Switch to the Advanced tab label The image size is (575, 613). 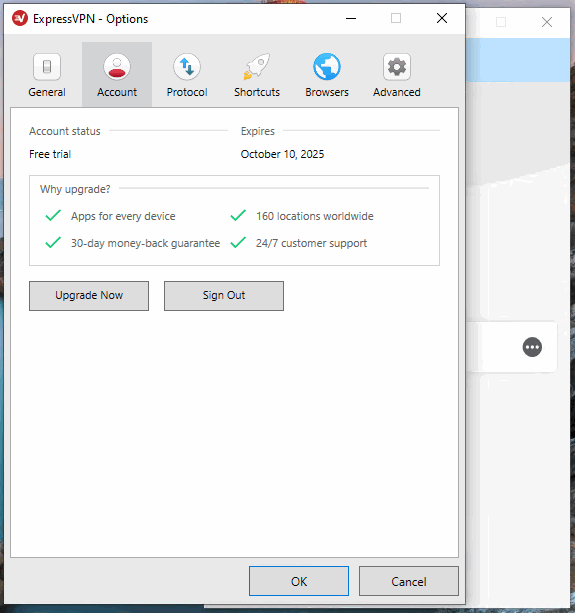[x=397, y=92]
